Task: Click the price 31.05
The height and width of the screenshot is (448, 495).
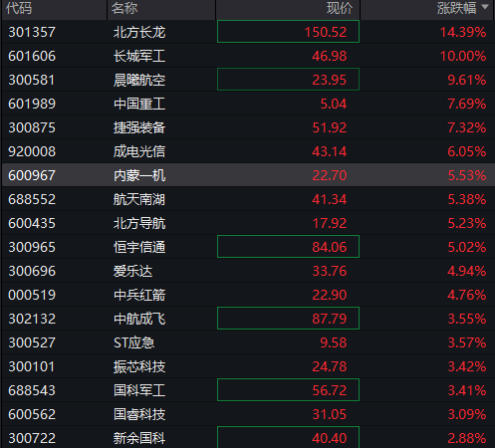Action: click(329, 414)
